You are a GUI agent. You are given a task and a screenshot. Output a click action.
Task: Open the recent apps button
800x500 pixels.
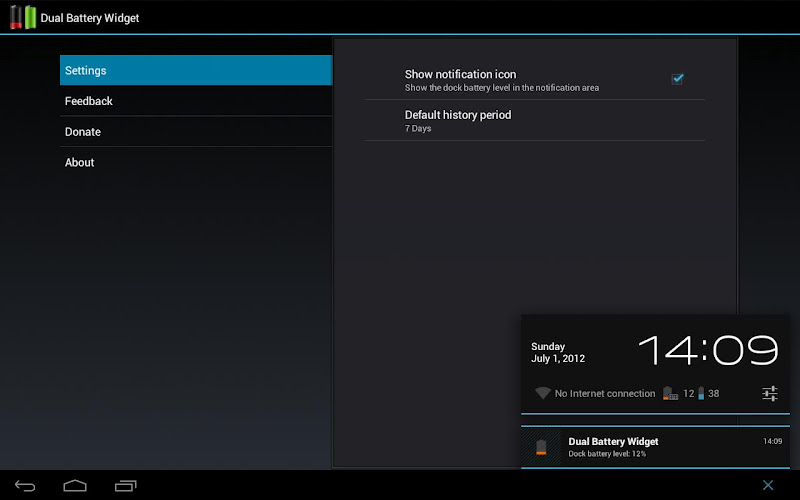[126, 486]
